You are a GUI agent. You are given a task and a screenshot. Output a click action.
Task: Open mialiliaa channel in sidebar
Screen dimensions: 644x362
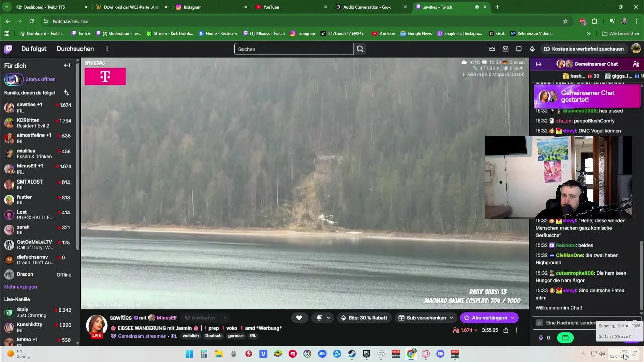tap(39, 153)
